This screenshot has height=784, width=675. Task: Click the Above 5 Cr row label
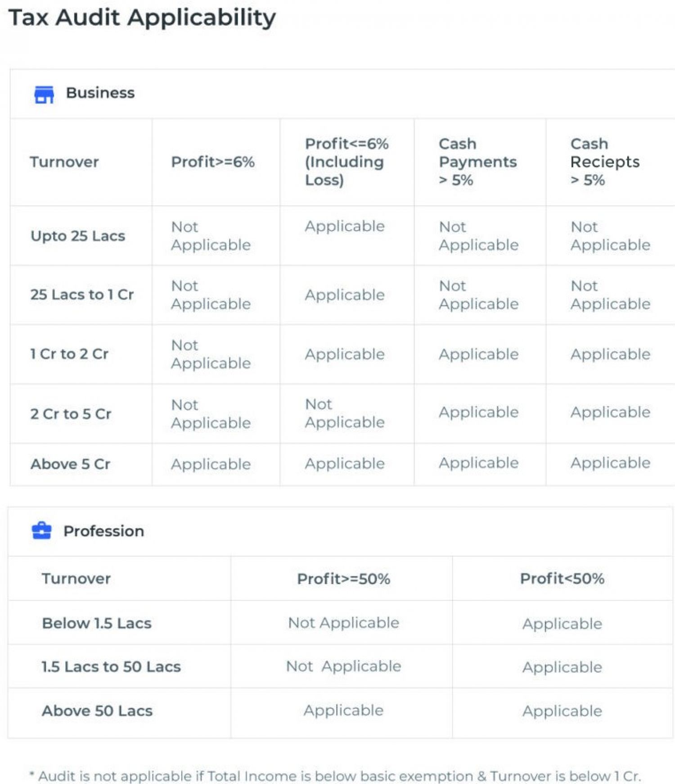click(x=70, y=464)
